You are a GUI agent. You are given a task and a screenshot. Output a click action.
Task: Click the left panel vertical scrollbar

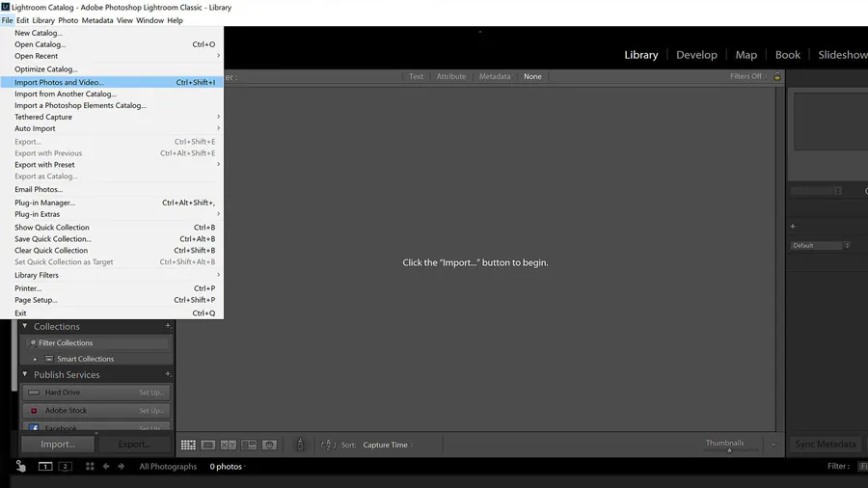[x=14, y=354]
